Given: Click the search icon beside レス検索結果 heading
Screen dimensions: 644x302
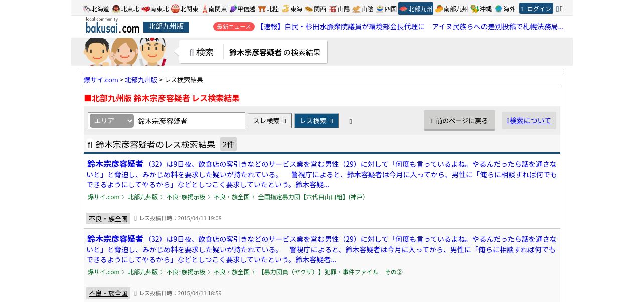Looking at the screenshot, I should pos(90,145).
